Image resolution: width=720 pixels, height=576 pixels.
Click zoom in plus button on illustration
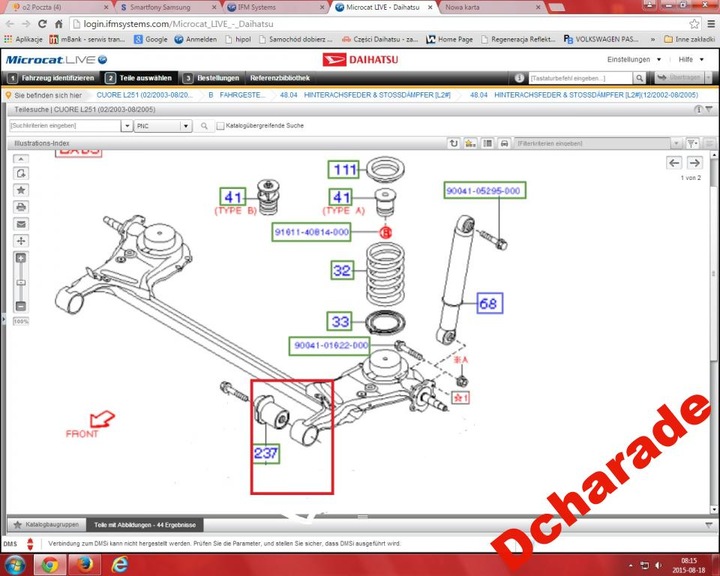[21, 258]
